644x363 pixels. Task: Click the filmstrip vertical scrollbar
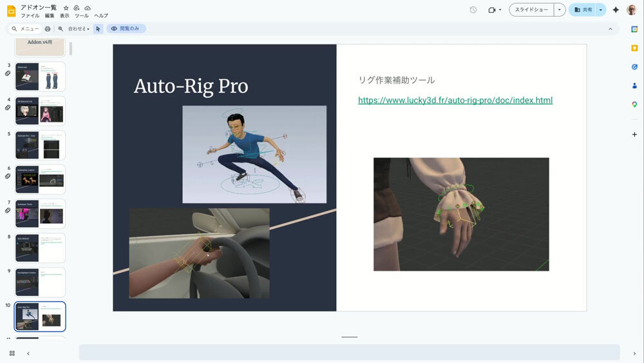click(71, 49)
